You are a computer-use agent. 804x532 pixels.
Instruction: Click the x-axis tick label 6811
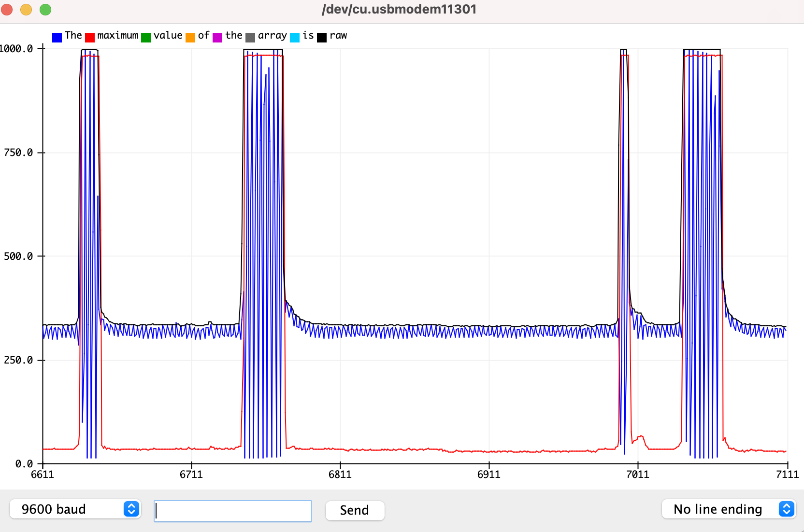tap(340, 475)
